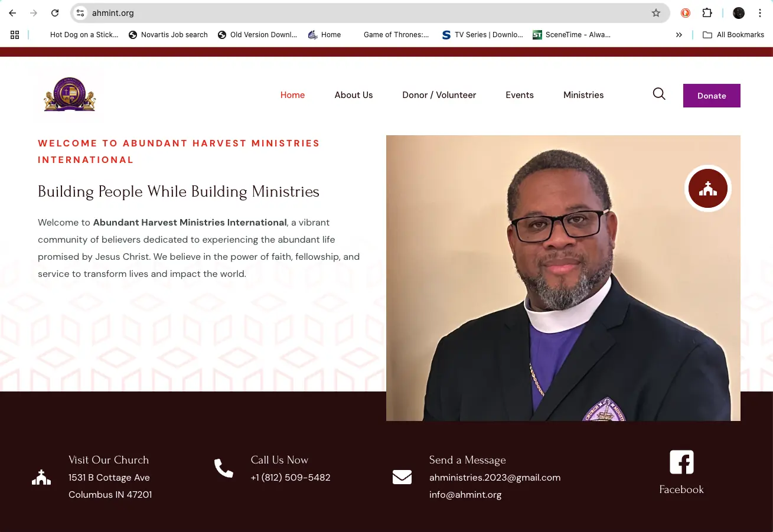This screenshot has width=773, height=532.
Task: Click the church icon beside Visit Our Church
Action: [41, 477]
